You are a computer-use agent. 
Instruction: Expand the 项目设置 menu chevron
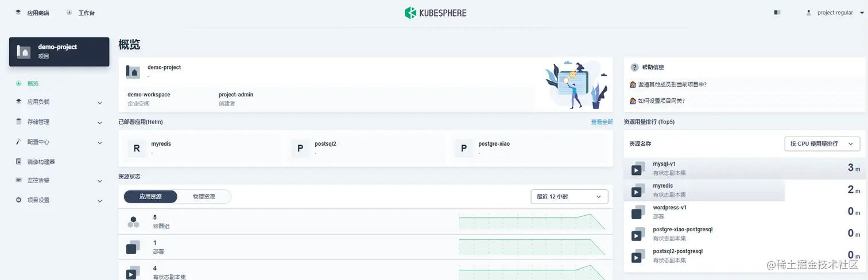coord(100,201)
